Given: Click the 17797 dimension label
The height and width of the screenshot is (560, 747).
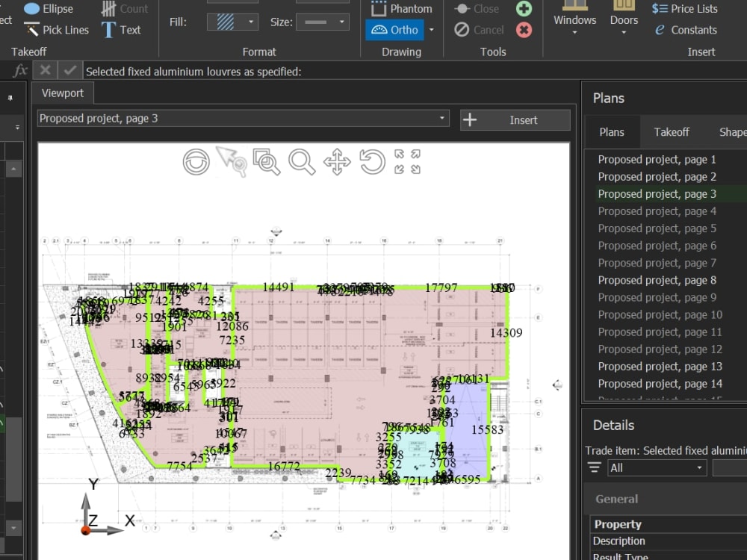Looking at the screenshot, I should [x=441, y=287].
